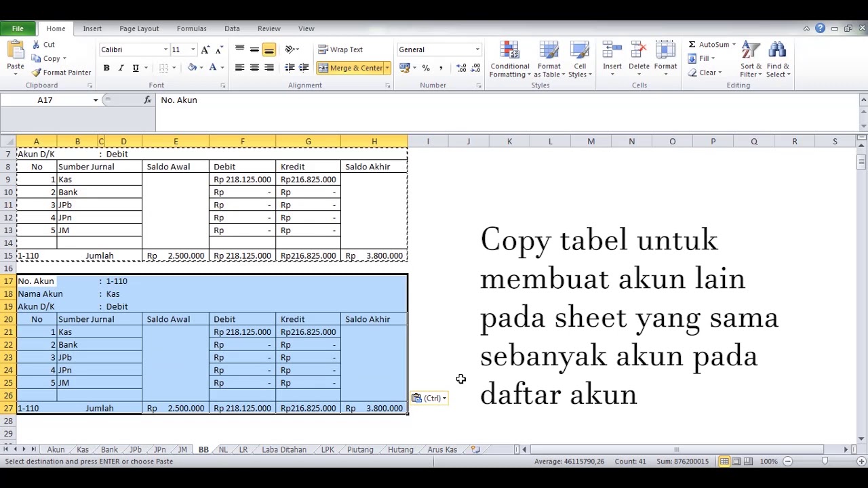
Task: Switch to the Formulas ribbon tab
Action: (191, 28)
